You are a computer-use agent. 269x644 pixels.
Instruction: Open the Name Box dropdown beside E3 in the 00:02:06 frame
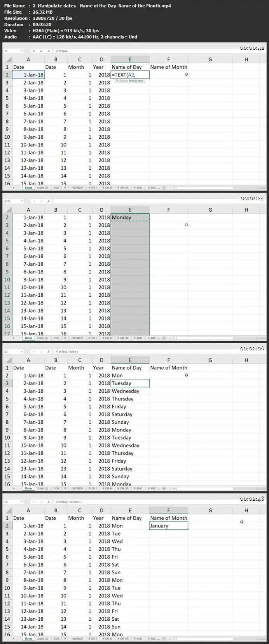[x=22, y=352]
